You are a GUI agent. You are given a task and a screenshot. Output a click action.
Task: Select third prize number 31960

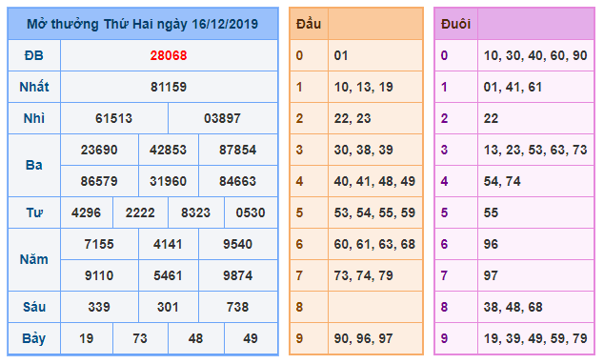point(168,181)
